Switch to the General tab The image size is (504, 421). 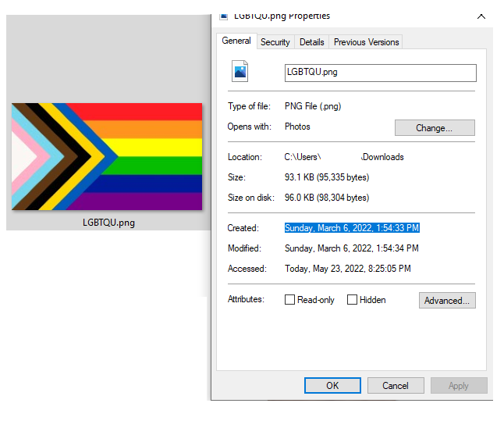click(236, 41)
